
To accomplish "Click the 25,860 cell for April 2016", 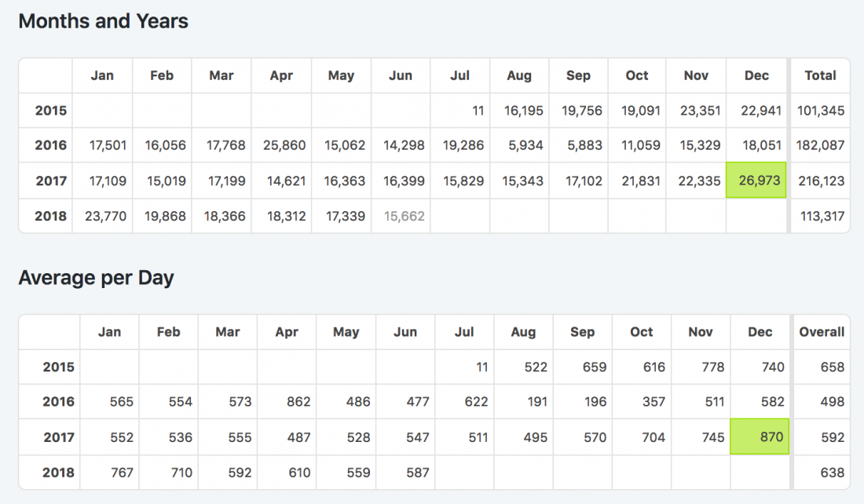I will click(x=281, y=145).
